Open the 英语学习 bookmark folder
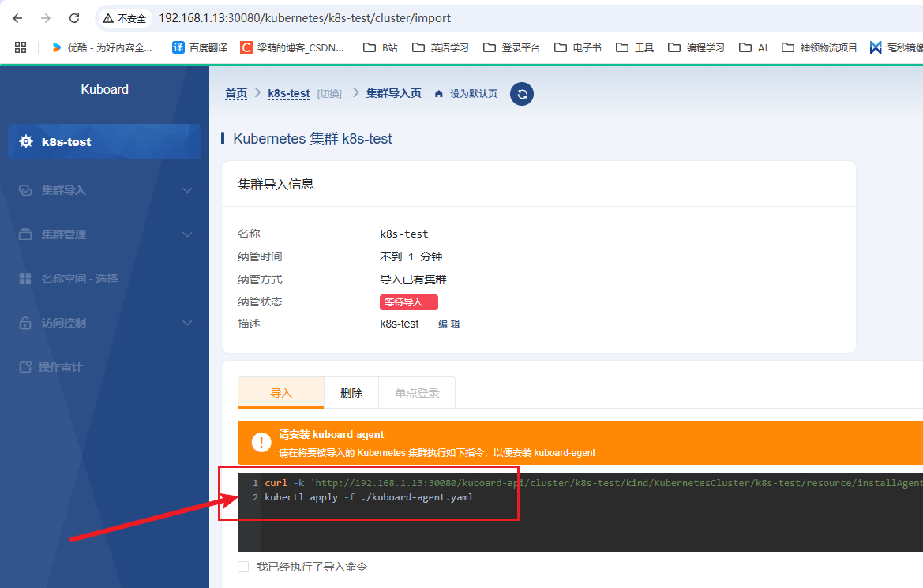Viewport: 923px width, 588px height. click(441, 47)
